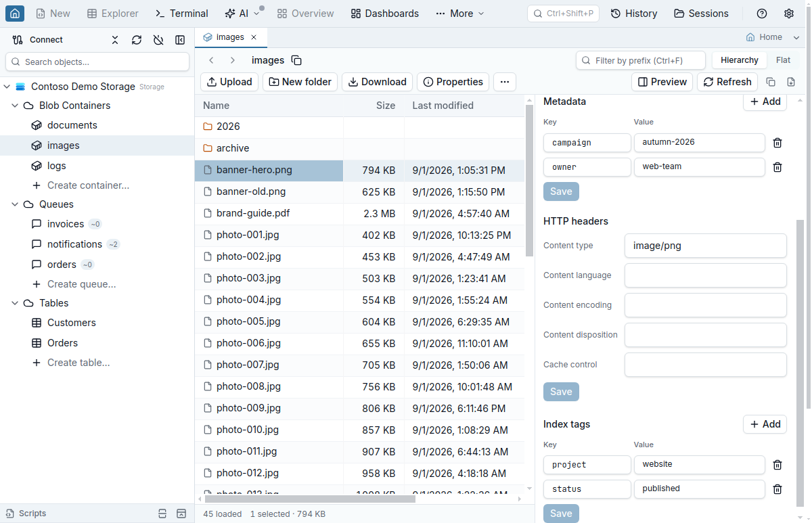Screen dimensions: 812x523
Task: Open the More menu dropdown
Action: [460, 14]
